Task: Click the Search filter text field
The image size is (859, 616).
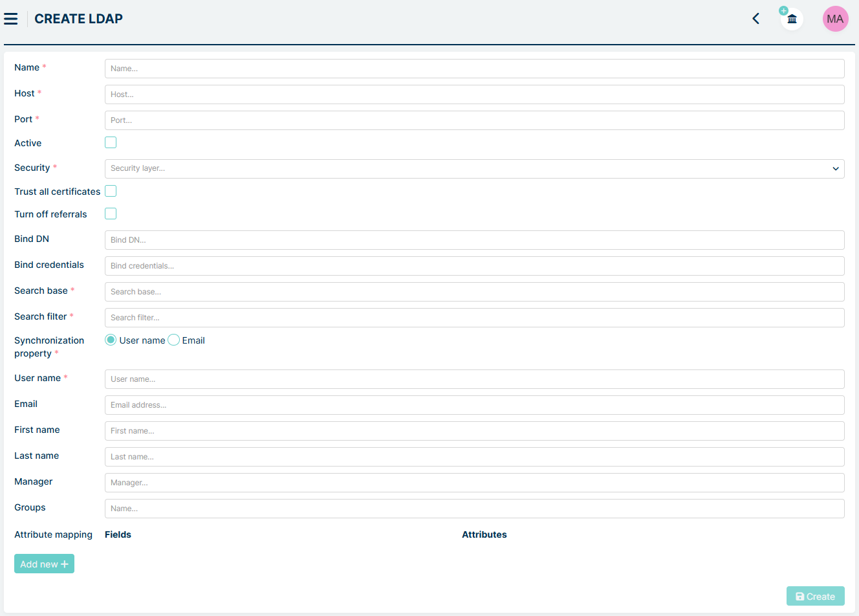Action: (474, 318)
